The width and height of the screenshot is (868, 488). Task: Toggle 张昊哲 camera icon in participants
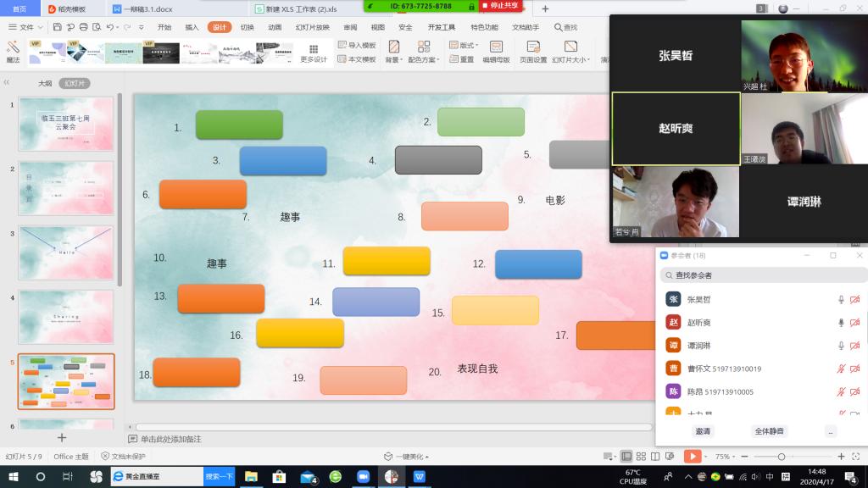click(854, 299)
